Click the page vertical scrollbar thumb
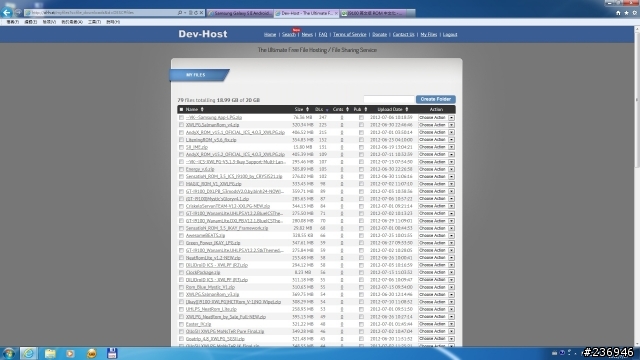 [x=637, y=100]
